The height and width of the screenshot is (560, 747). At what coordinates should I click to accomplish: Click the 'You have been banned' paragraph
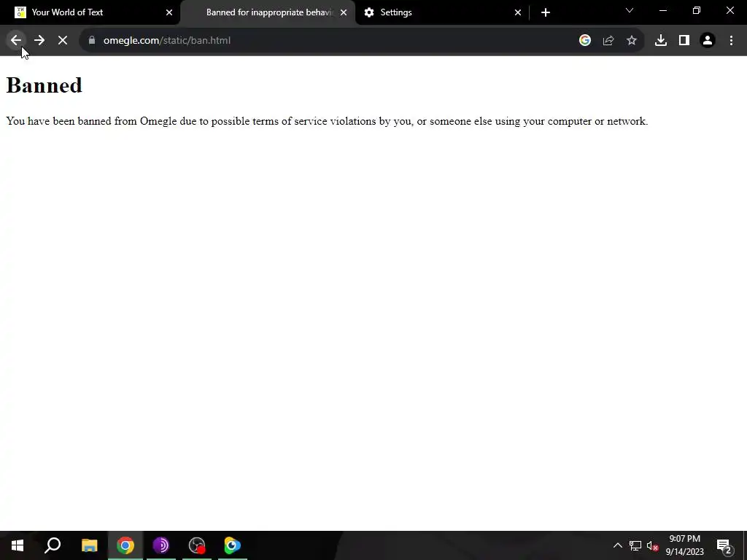[327, 121]
